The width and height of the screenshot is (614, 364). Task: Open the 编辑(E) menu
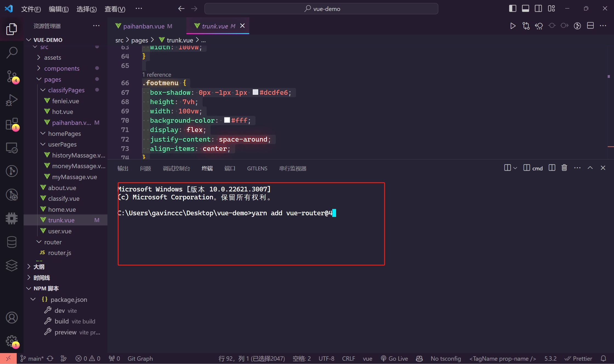tap(59, 9)
